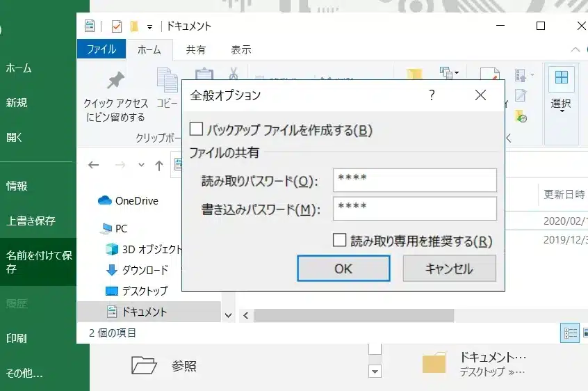Click the 読み取りパスワード input field

pos(415,179)
